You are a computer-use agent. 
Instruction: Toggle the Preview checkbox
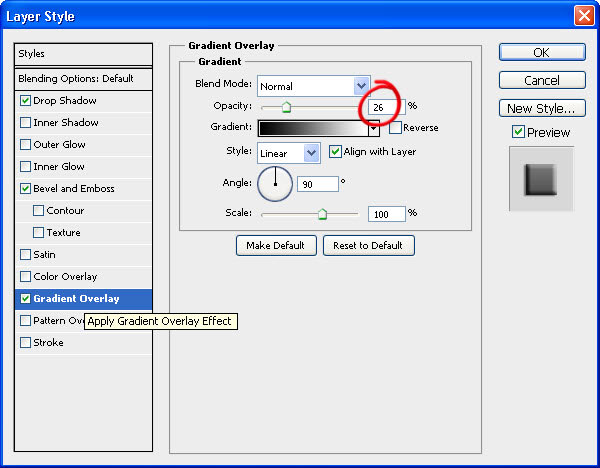coord(518,132)
